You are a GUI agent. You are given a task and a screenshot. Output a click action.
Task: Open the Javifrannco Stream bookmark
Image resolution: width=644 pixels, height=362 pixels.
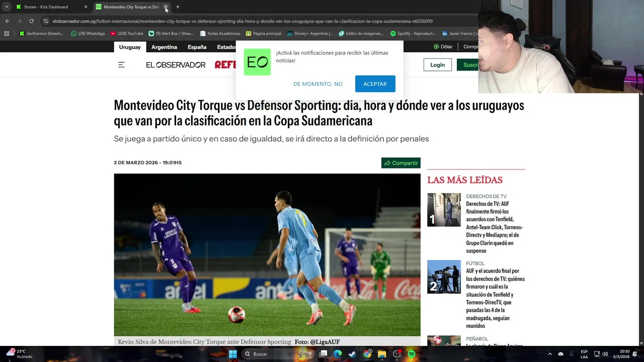pos(41,34)
